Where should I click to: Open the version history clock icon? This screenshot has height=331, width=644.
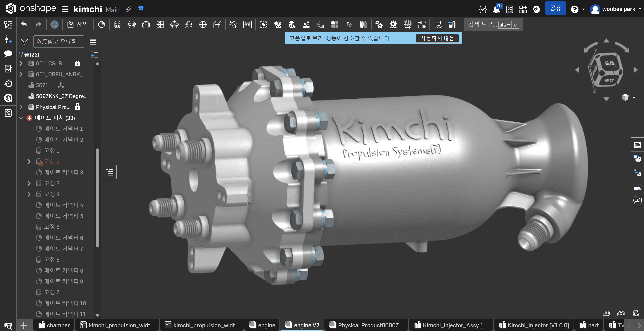point(8,83)
